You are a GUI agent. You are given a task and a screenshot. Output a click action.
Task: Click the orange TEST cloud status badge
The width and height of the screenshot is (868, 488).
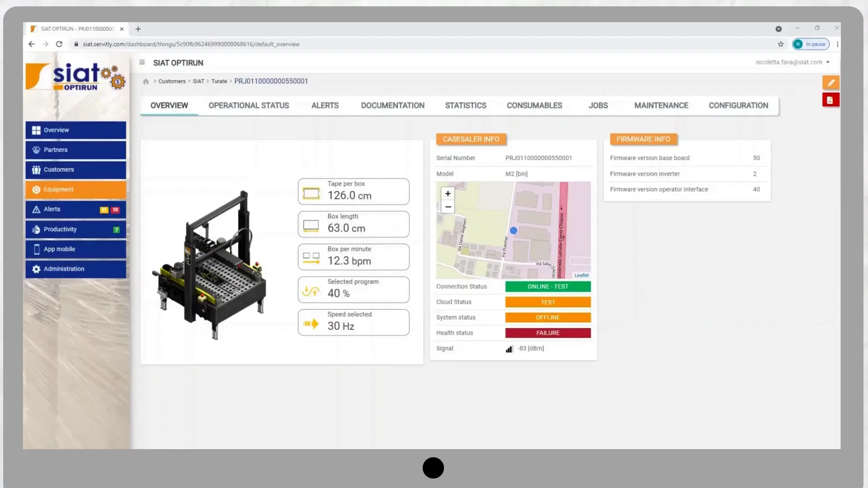coord(548,302)
